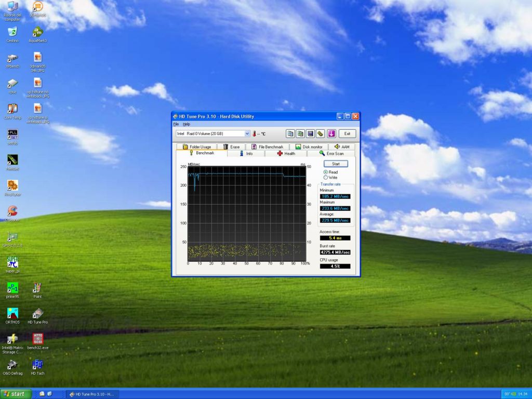Screen dimensions: 532x399
Task: Click the maximum transfer rate value 233.6 MB/sec
Action: (335, 208)
